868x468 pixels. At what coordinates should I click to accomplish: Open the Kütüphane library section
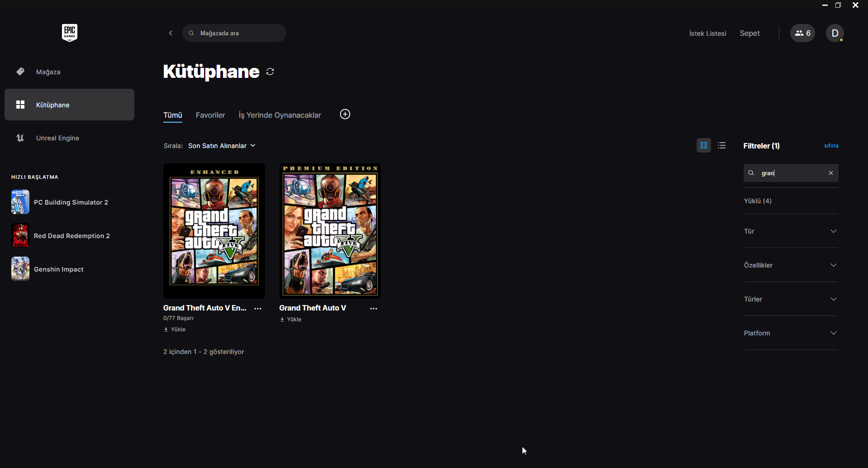pyautogui.click(x=69, y=105)
